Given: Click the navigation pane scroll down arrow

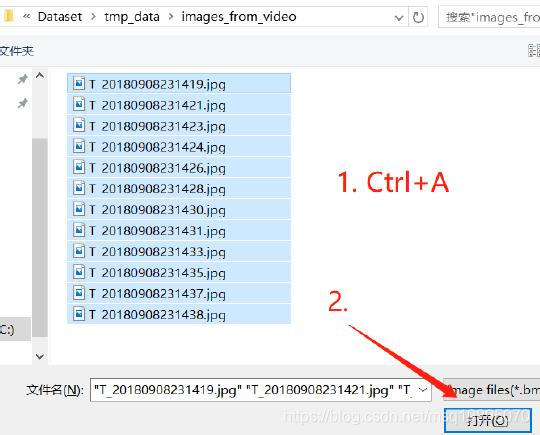Looking at the screenshot, I should pyautogui.click(x=40, y=356).
